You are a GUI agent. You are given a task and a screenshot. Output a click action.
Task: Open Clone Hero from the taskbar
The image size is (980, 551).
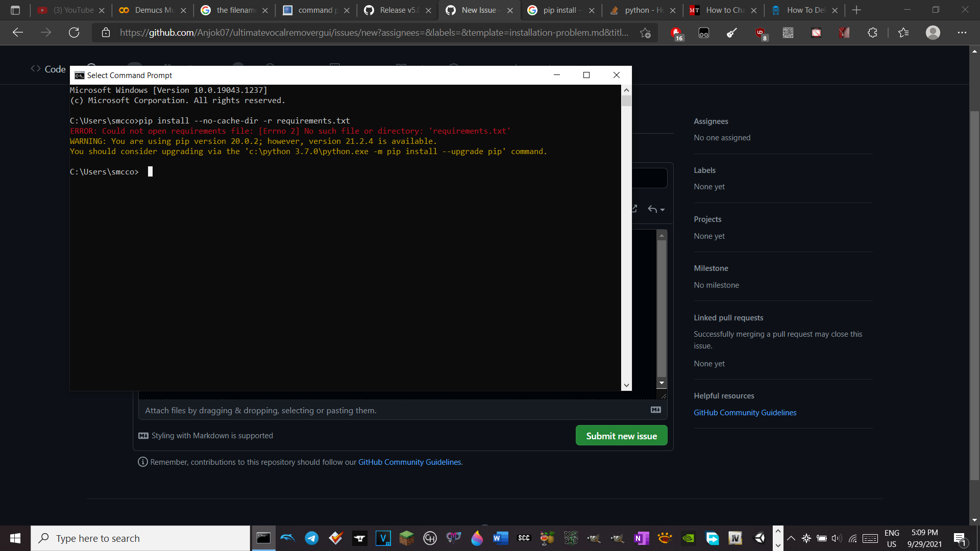point(430,538)
